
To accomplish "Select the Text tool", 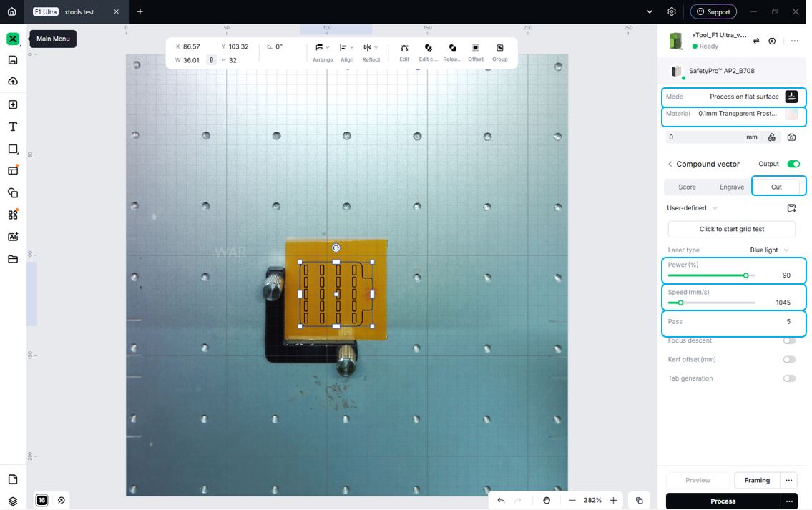I will [13, 127].
